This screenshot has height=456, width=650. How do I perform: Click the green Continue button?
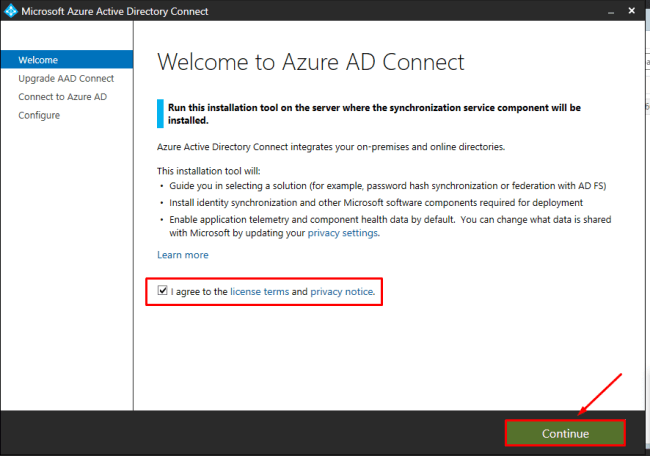[565, 433]
